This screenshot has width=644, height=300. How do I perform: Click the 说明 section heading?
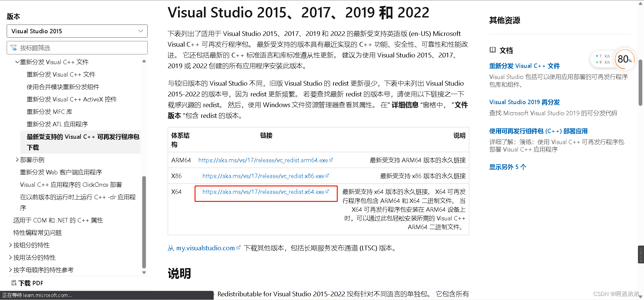(179, 273)
